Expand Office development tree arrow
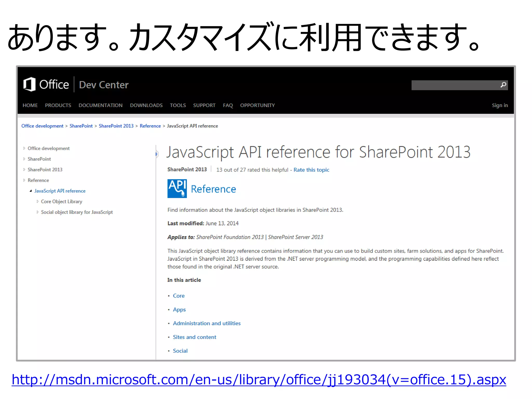The image size is (532, 399). point(24,148)
